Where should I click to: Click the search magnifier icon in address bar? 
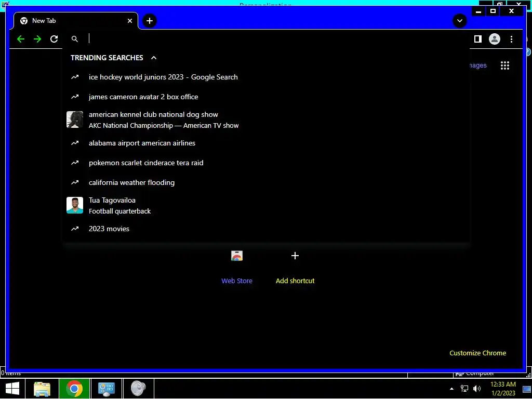75,39
